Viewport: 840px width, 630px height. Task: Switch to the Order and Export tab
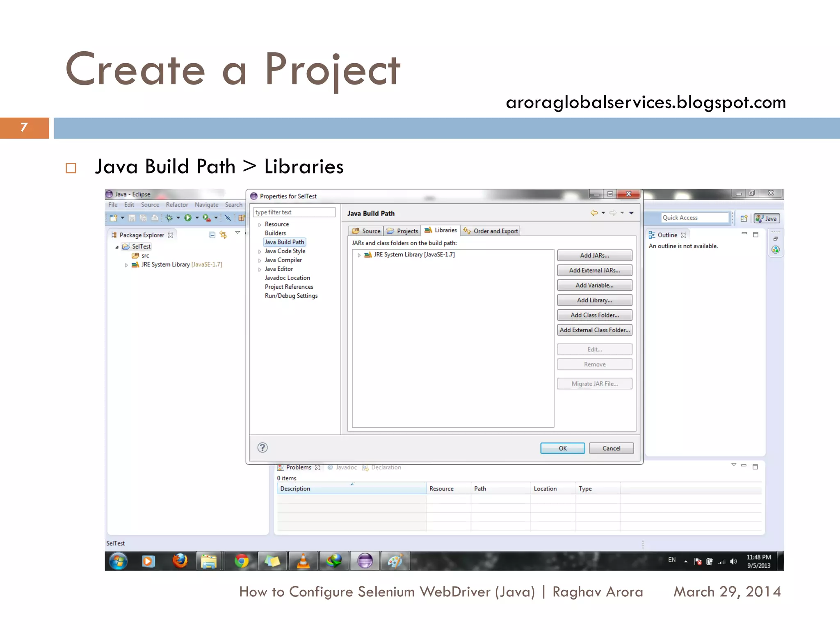[x=491, y=231]
